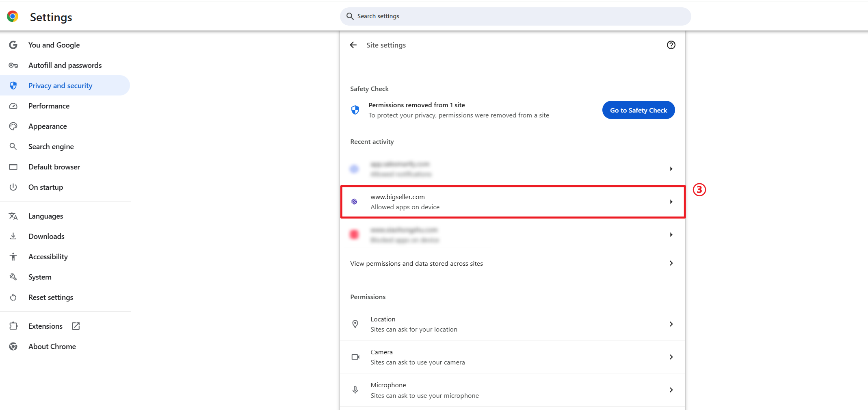868x410 pixels.
Task: Click the Extensions external link icon
Action: 76,326
